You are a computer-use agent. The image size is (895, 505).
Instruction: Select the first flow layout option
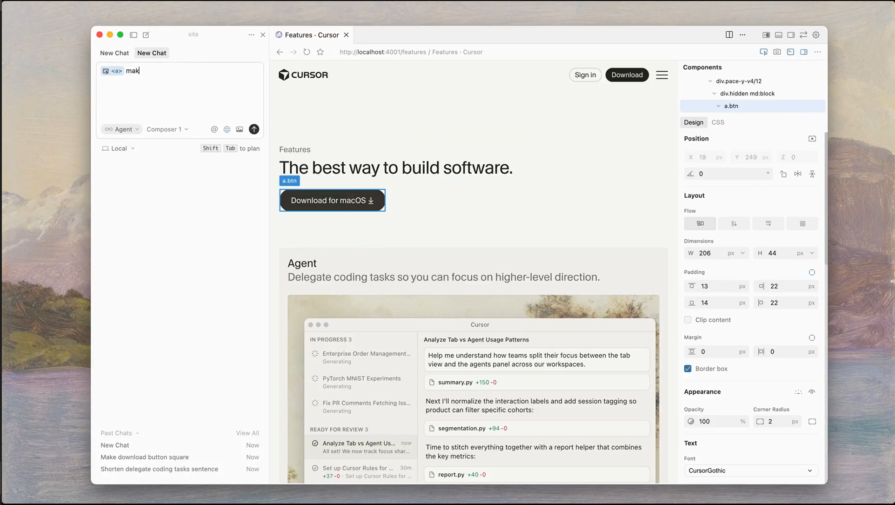[700, 224]
